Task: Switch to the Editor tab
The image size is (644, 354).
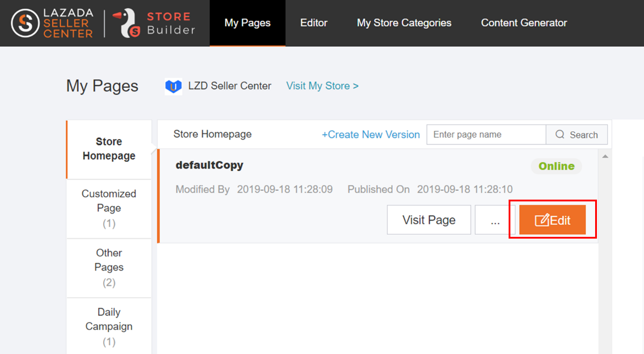Action: pos(314,23)
